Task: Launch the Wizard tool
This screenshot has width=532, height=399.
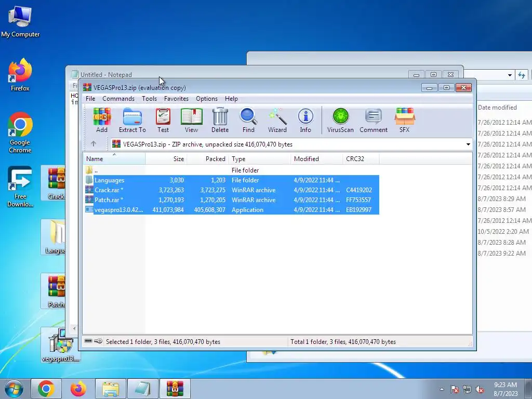Action: [277, 120]
